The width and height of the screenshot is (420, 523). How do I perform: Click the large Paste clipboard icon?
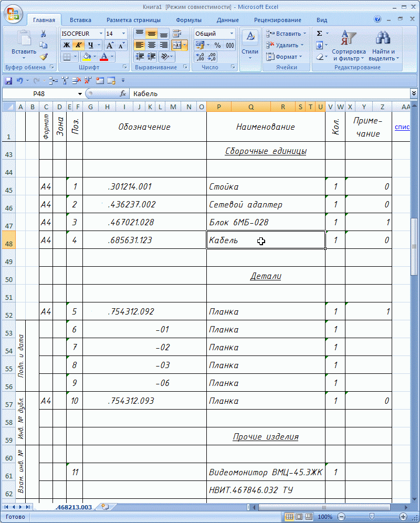[24, 38]
